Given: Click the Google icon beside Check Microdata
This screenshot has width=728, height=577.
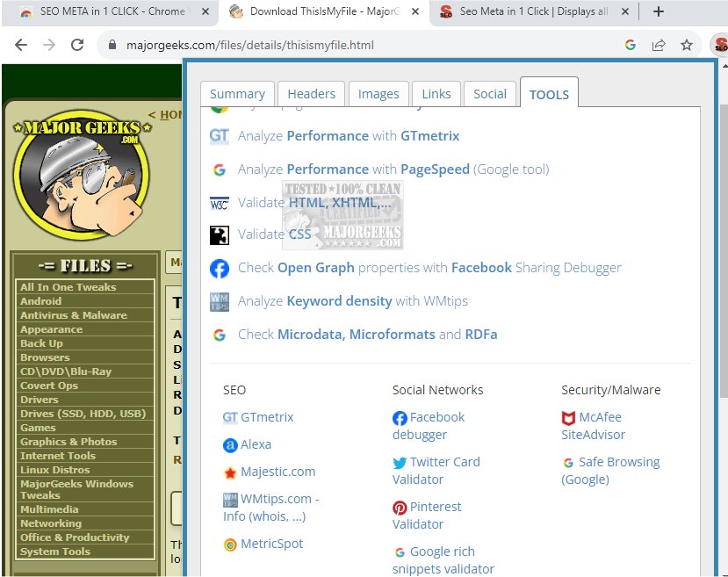Looking at the screenshot, I should [220, 335].
